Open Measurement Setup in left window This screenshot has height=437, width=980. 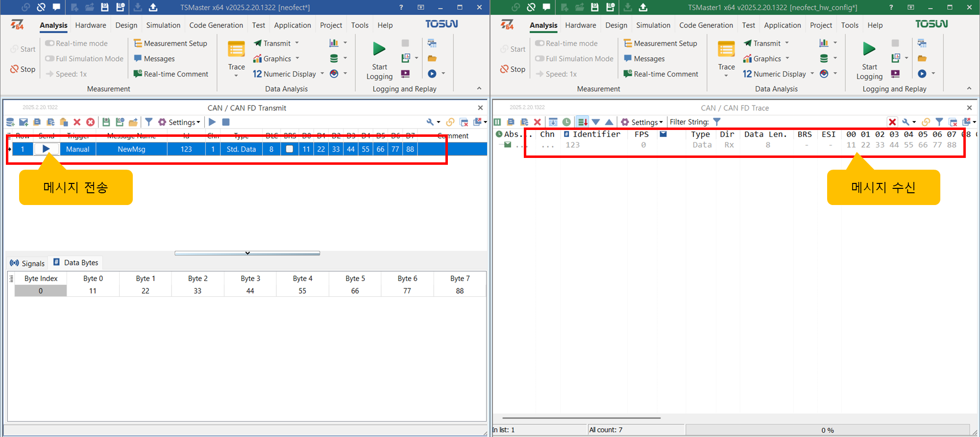(x=170, y=43)
